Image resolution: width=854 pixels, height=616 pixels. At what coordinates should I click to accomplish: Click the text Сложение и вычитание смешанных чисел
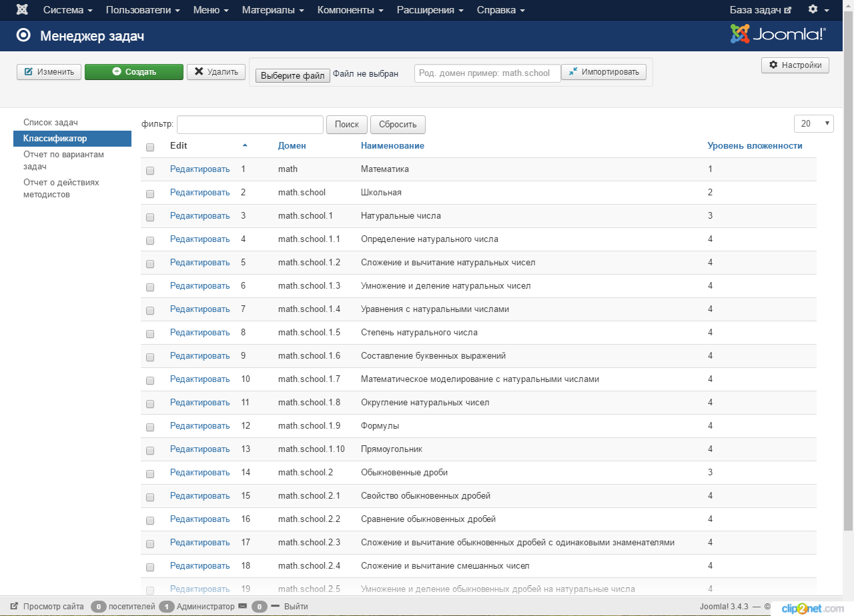click(445, 566)
